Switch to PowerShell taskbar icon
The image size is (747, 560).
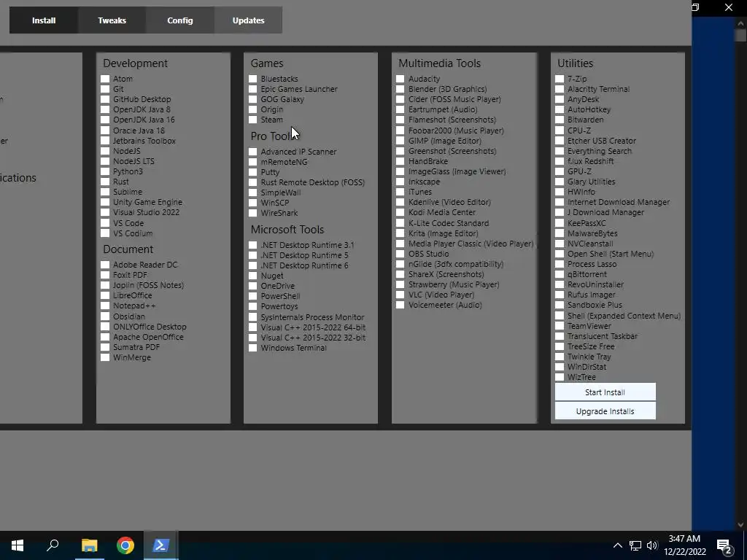[x=160, y=545]
